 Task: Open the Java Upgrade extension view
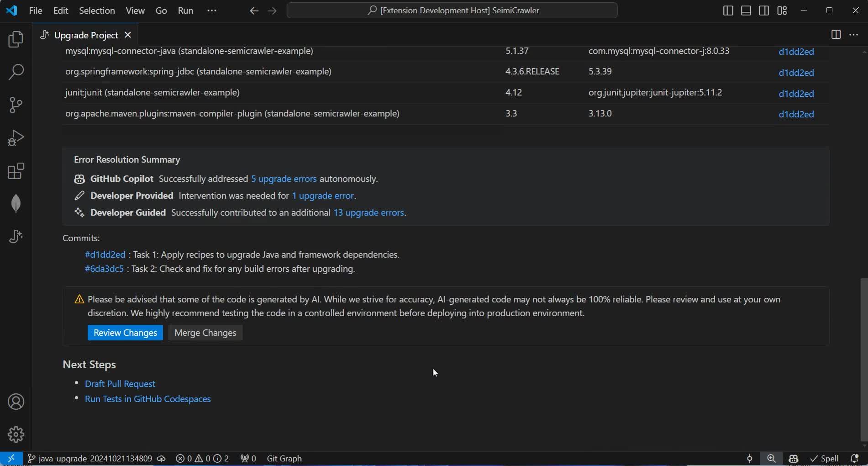[x=16, y=236]
